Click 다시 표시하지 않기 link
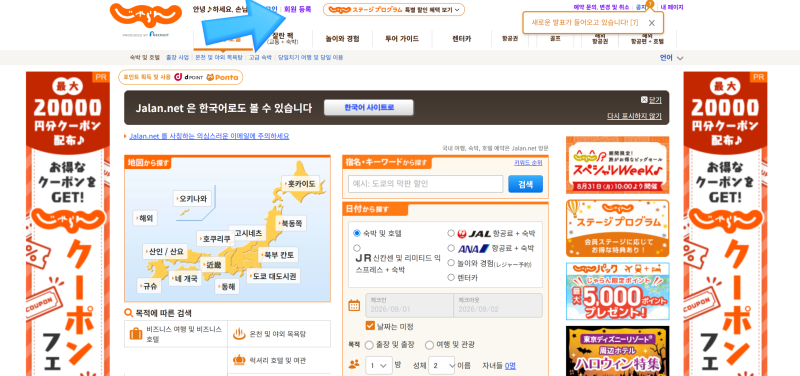This screenshot has width=800, height=376. tap(634, 116)
